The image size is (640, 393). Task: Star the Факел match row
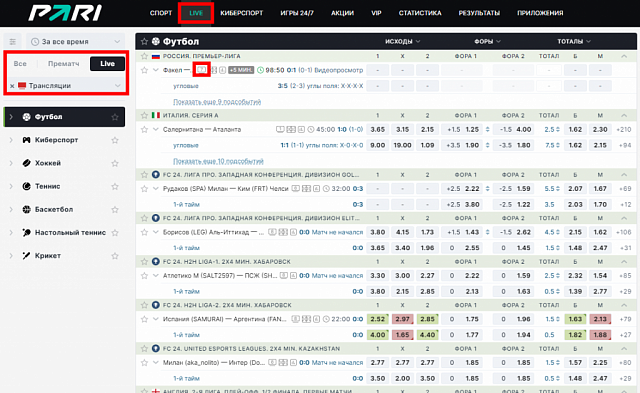tap(144, 70)
